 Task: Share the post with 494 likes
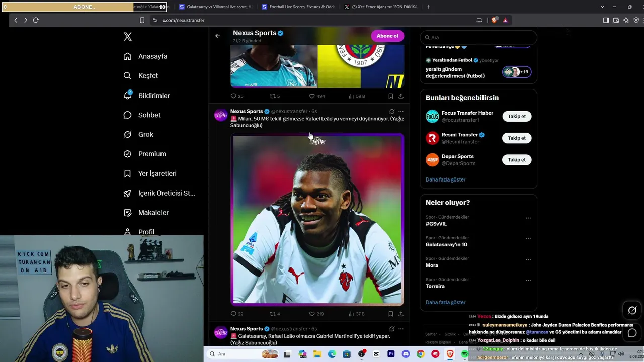click(x=401, y=96)
